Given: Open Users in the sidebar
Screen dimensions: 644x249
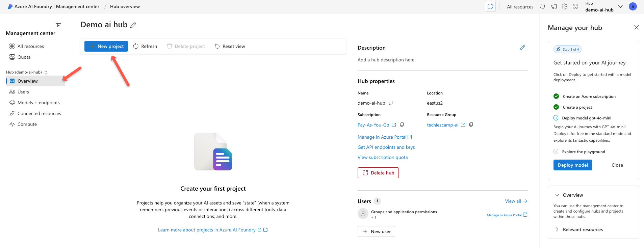Looking at the screenshot, I should point(23,92).
